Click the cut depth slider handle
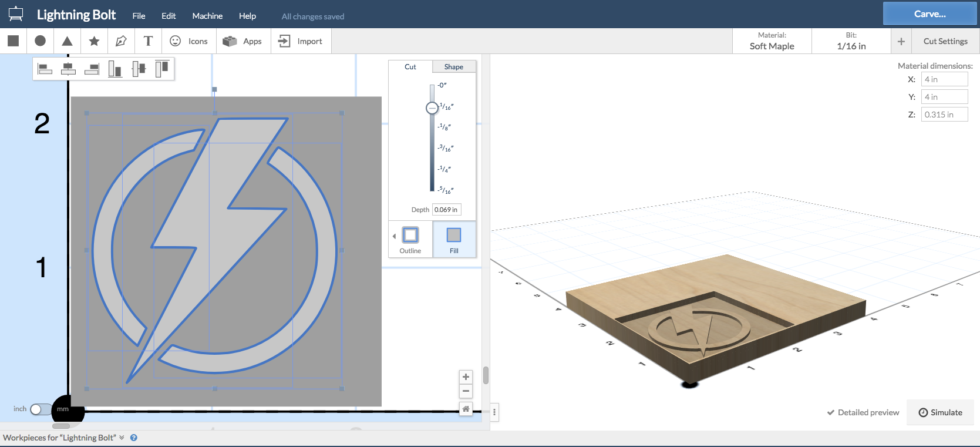 tap(432, 107)
